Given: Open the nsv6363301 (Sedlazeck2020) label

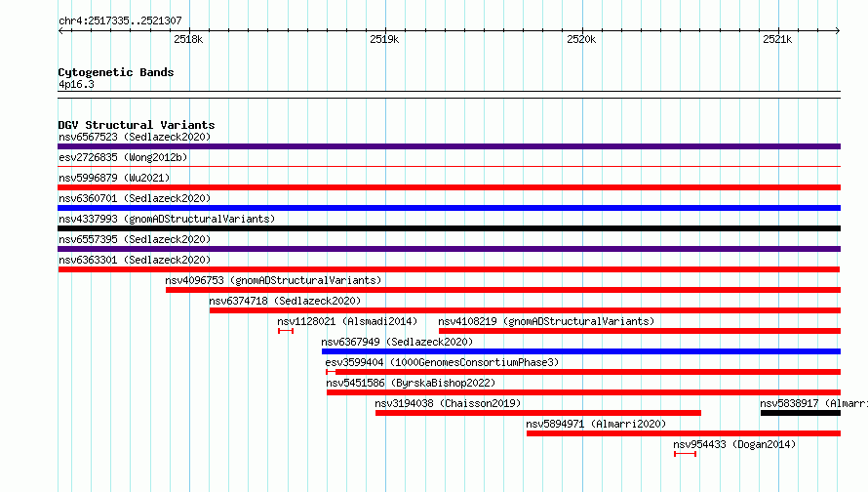Looking at the screenshot, I should pyautogui.click(x=135, y=260).
